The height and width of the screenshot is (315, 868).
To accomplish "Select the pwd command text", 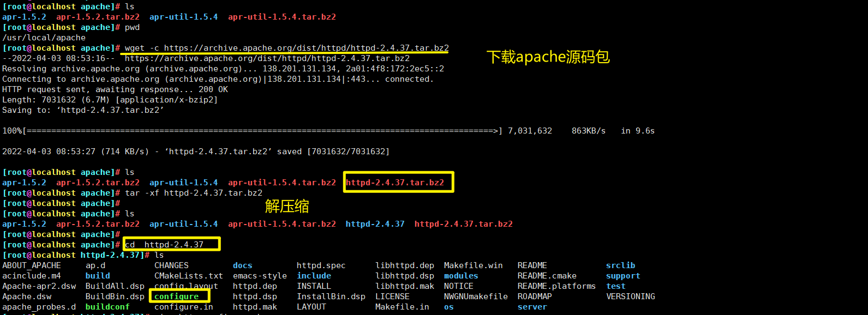I will coord(132,27).
